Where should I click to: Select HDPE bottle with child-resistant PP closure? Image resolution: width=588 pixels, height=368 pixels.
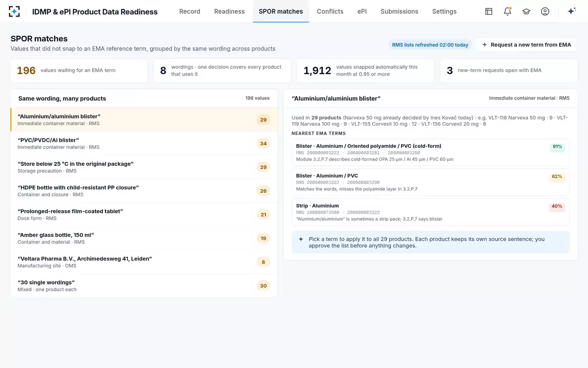[x=144, y=191]
